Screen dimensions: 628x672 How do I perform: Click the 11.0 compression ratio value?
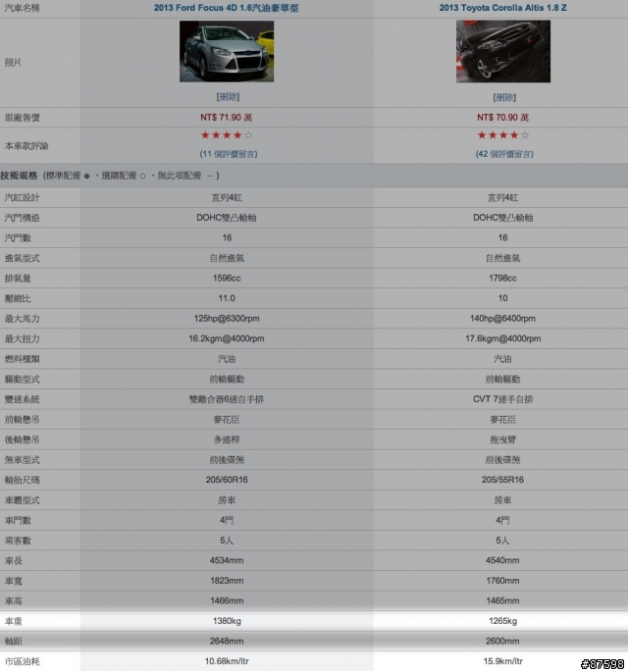pos(227,298)
